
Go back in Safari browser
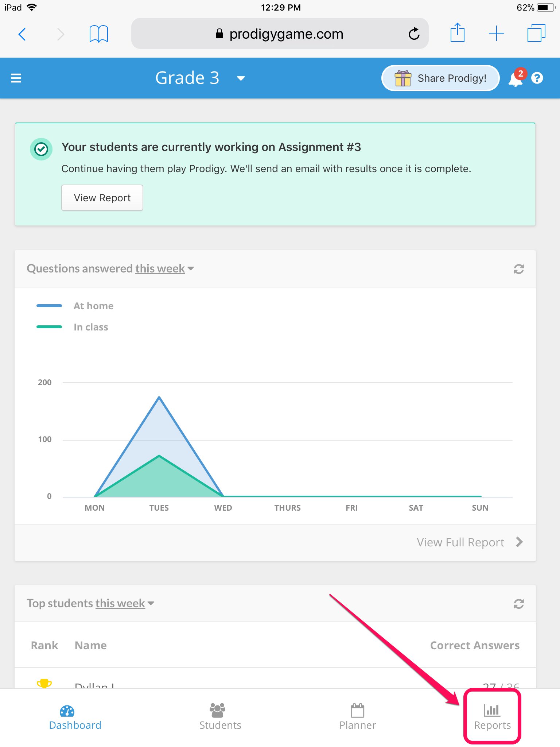pos(22,34)
